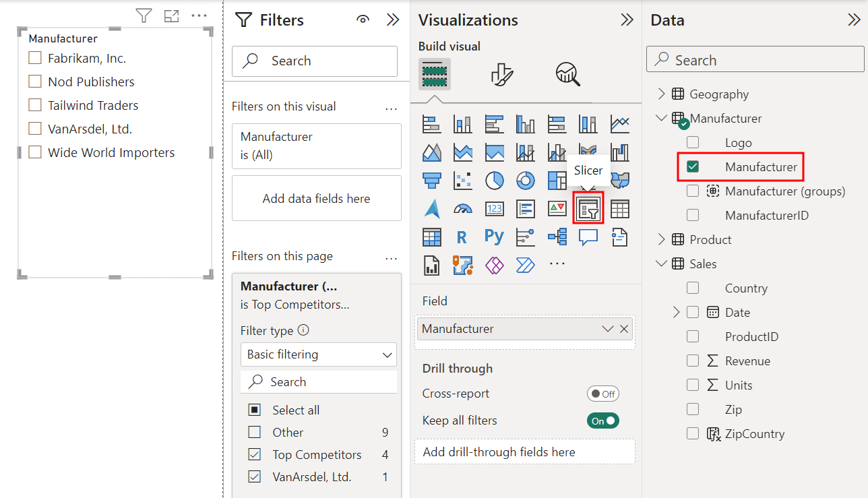The width and height of the screenshot is (868, 498).
Task: Check Wide World Importers in the slicer
Action: [x=35, y=153]
